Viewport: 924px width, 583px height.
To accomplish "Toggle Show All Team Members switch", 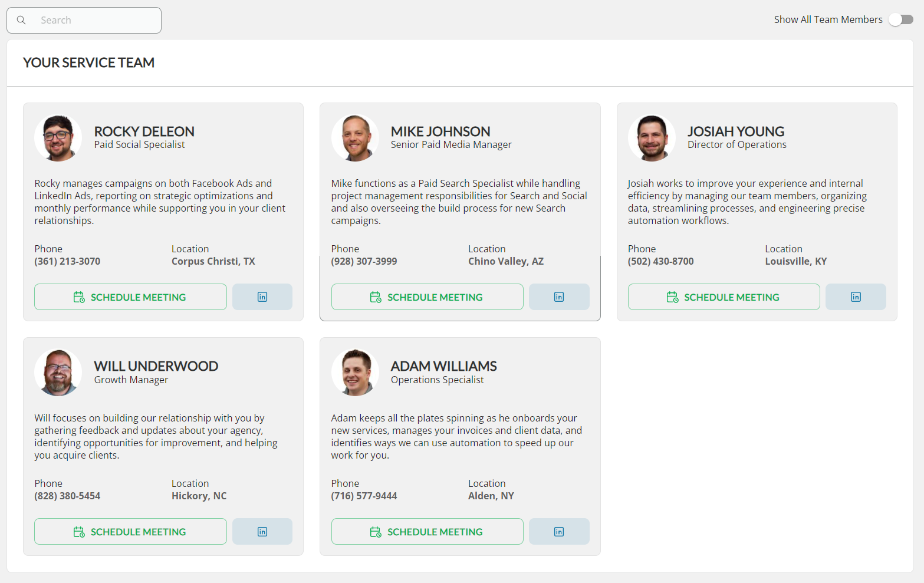I will [x=901, y=19].
